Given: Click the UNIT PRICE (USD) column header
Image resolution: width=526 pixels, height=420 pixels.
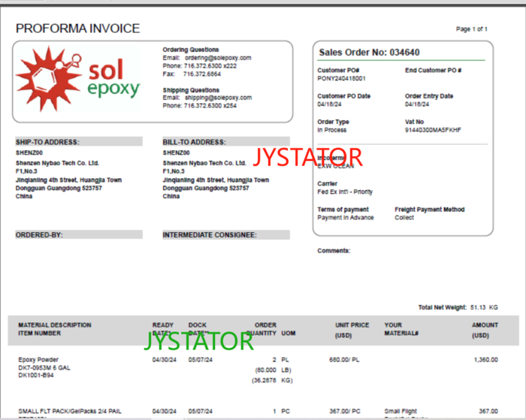Looking at the screenshot, I should [352, 330].
